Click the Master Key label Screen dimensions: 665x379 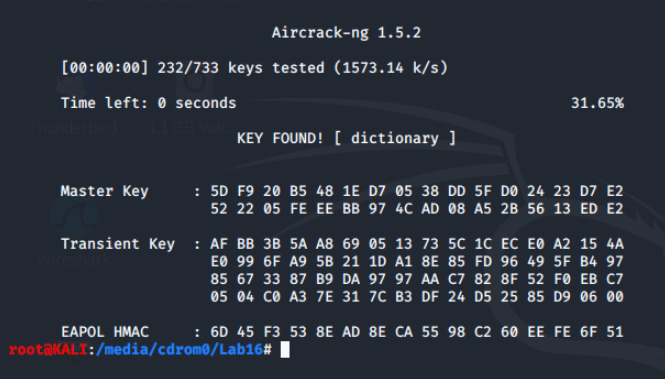pos(104,191)
